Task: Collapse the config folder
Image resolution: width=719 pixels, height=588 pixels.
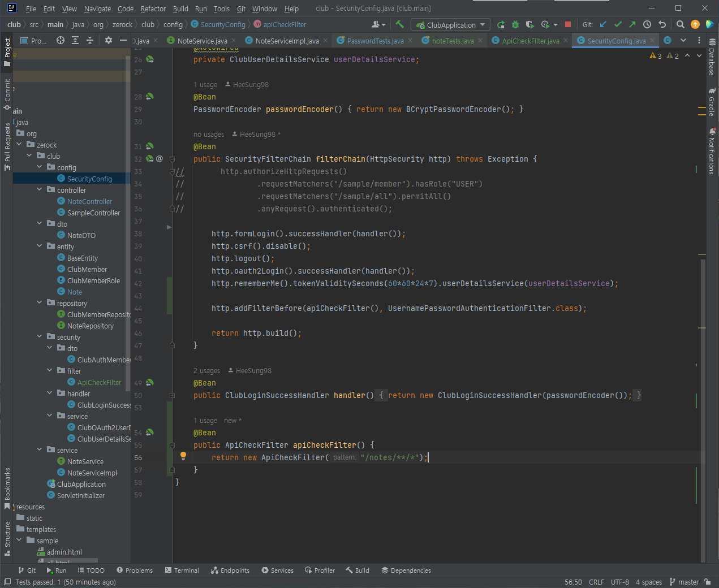Action: [40, 167]
